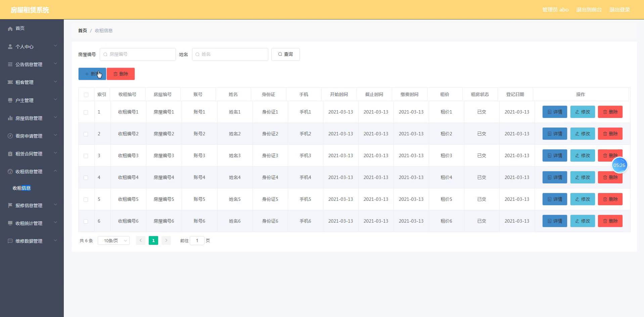Click the 租房状态 column header

(480, 95)
